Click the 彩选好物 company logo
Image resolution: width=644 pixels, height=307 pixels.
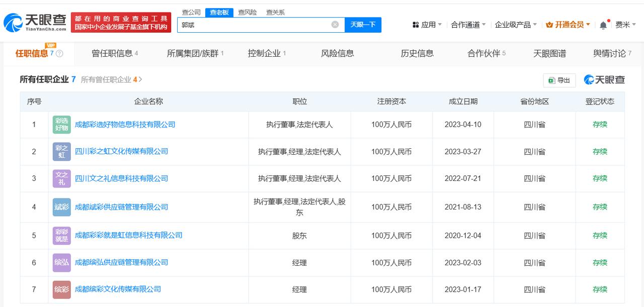tap(61, 125)
